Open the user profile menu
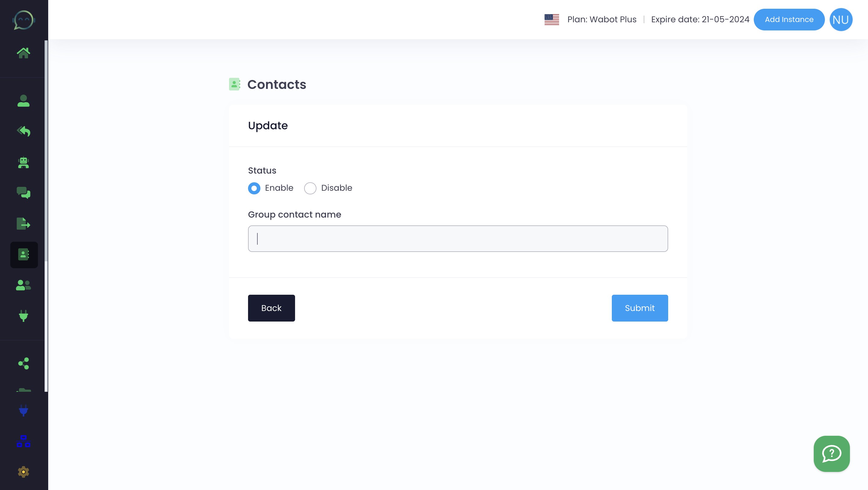This screenshot has width=868, height=490. coord(841,19)
